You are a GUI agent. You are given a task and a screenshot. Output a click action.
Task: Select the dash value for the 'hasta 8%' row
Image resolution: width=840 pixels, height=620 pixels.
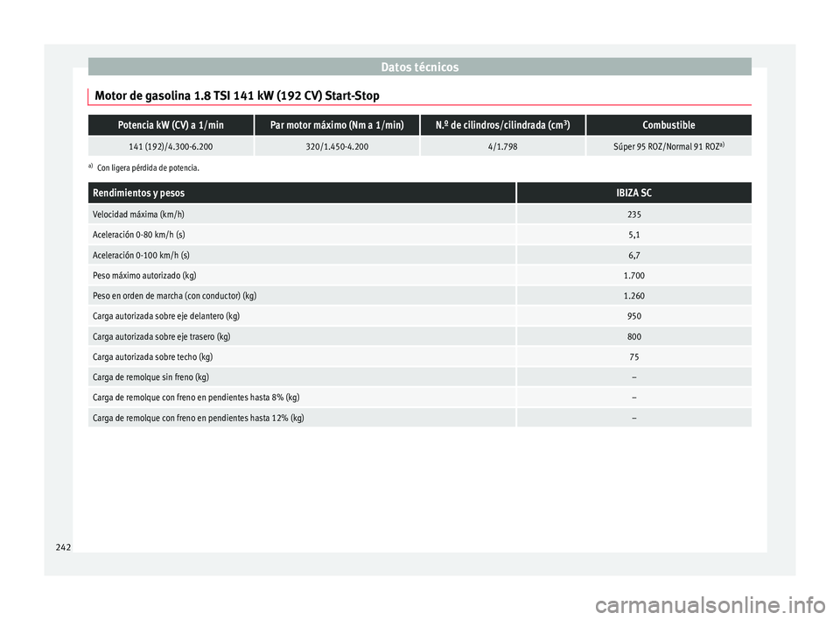[633, 398]
